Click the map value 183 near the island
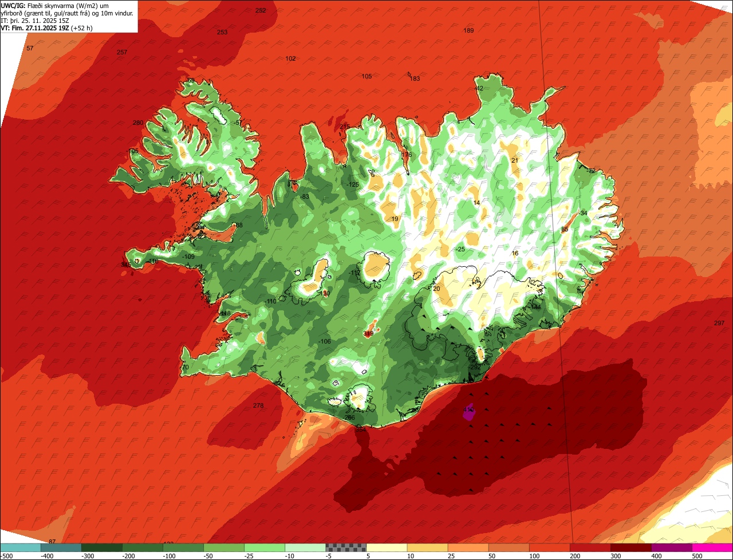This screenshot has width=733, height=560. (x=415, y=78)
